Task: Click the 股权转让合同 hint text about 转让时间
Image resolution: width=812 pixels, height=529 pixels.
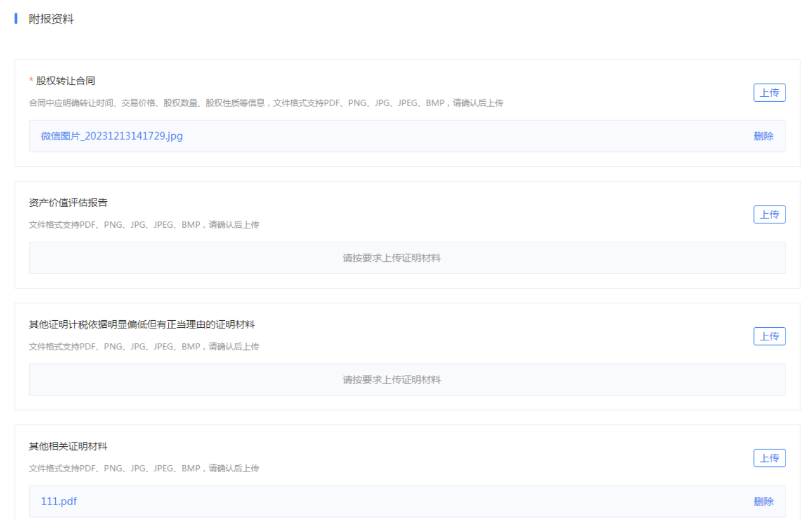Action: 266,103
